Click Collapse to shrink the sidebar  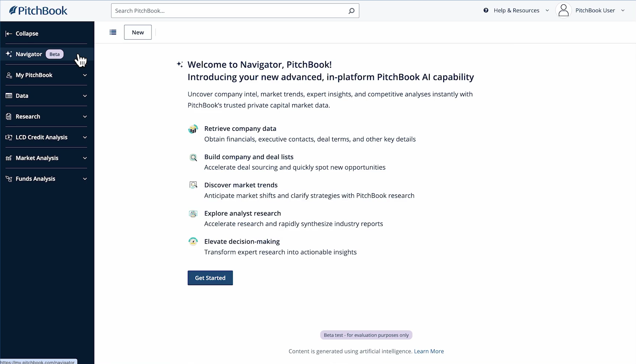click(27, 34)
